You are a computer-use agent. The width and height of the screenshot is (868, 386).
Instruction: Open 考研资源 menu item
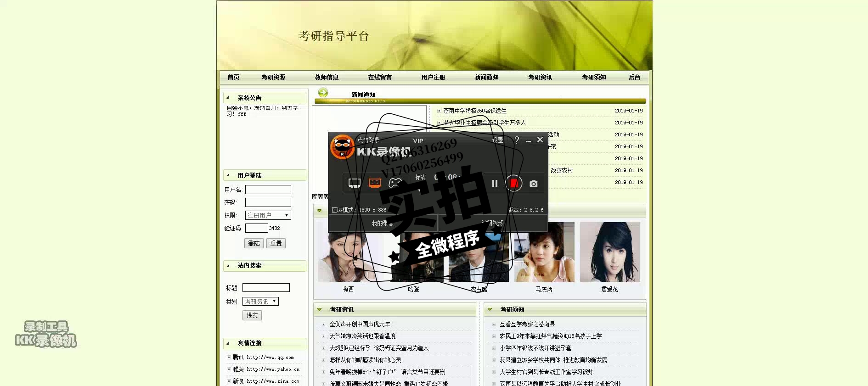(273, 77)
